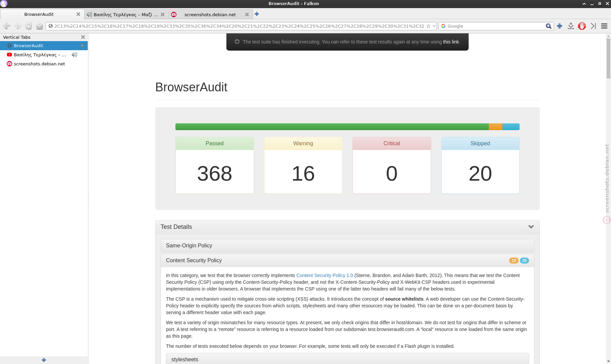The width and height of the screenshot is (611, 364).
Task: Select Βασίλης Τερλέγκας in vertical tabs
Action: click(x=40, y=55)
